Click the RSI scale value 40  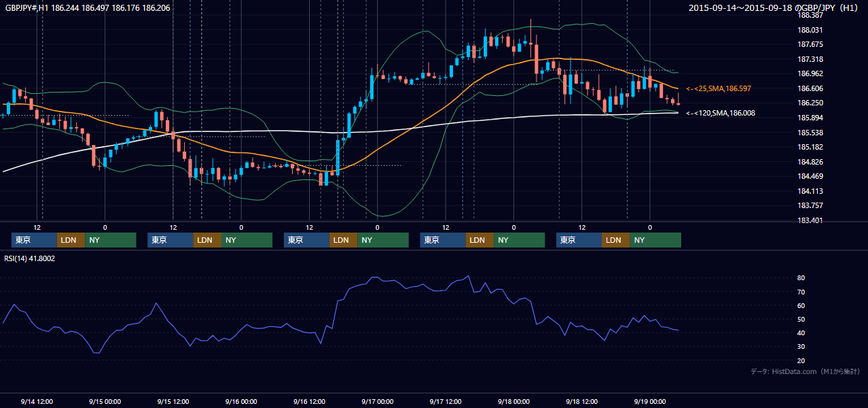pos(801,333)
